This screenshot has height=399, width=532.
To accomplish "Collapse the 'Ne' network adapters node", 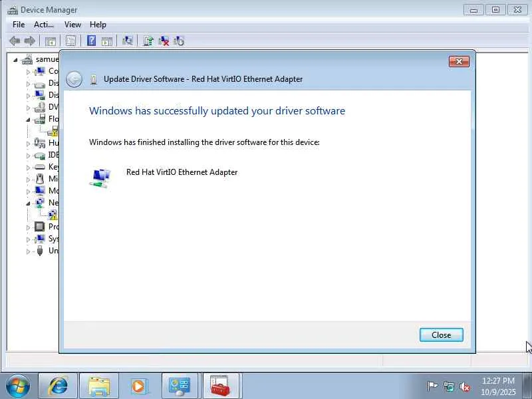I will (x=28, y=203).
